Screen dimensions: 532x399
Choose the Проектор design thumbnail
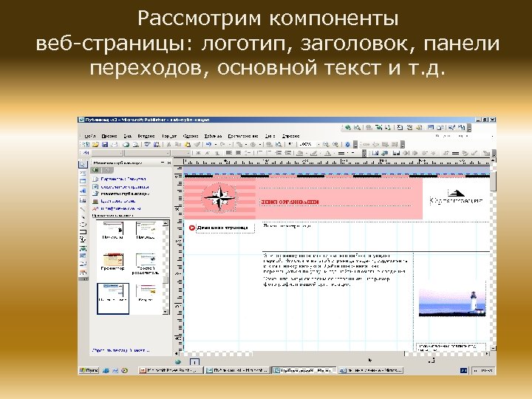click(113, 262)
